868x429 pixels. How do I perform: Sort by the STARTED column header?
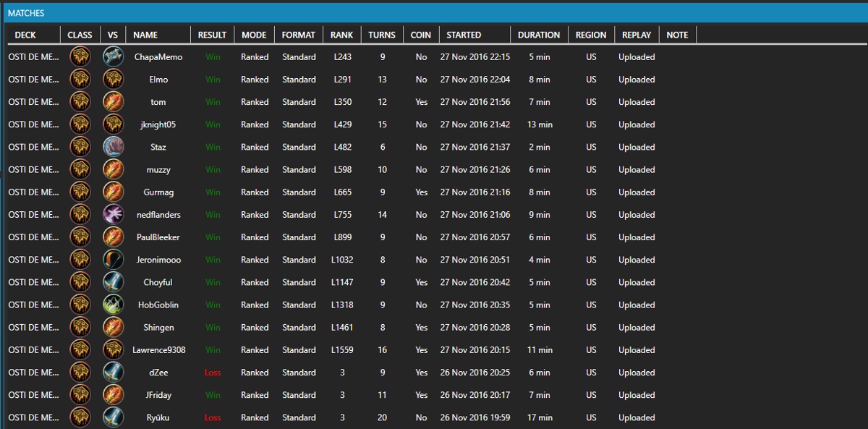coord(475,35)
